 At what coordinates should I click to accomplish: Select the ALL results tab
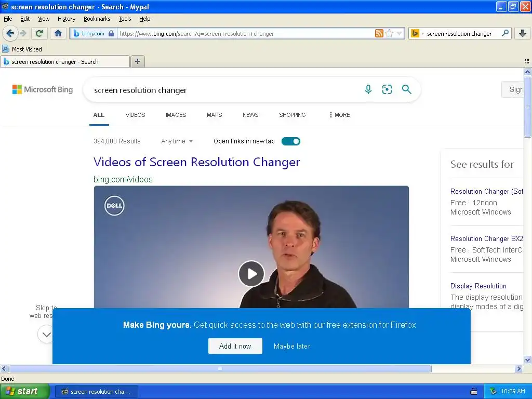[99, 115]
